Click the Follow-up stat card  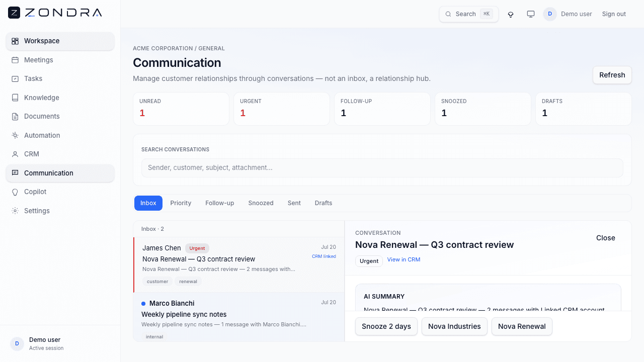tap(382, 109)
